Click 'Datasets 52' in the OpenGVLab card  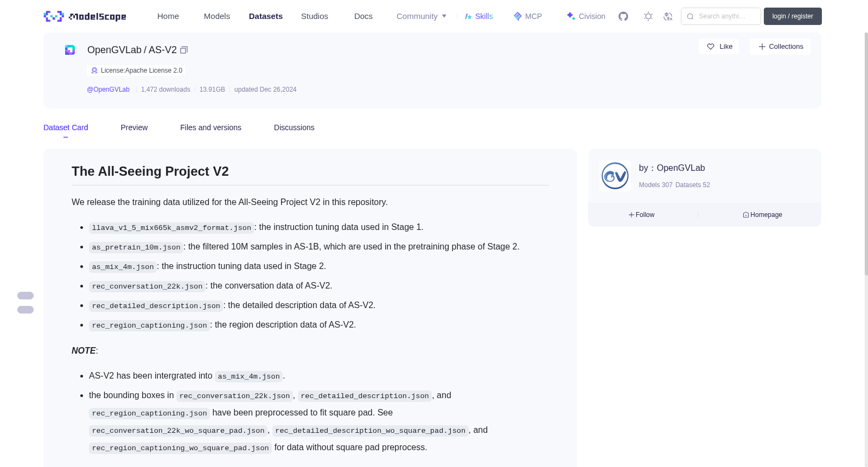pos(693,185)
